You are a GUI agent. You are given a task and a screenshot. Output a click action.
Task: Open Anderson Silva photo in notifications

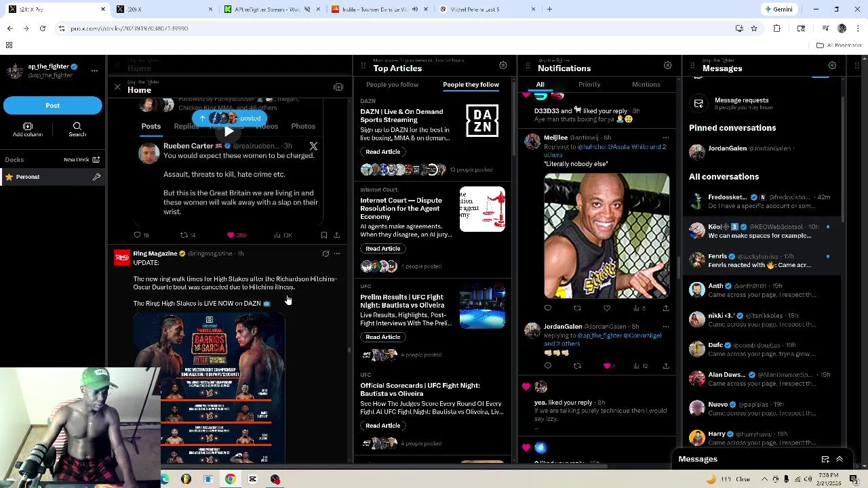tap(607, 236)
